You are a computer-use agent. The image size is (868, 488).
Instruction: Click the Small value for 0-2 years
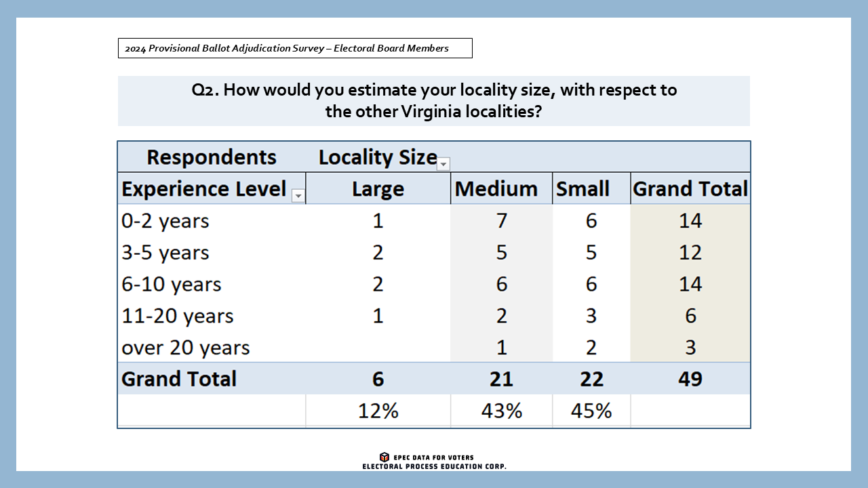click(591, 221)
